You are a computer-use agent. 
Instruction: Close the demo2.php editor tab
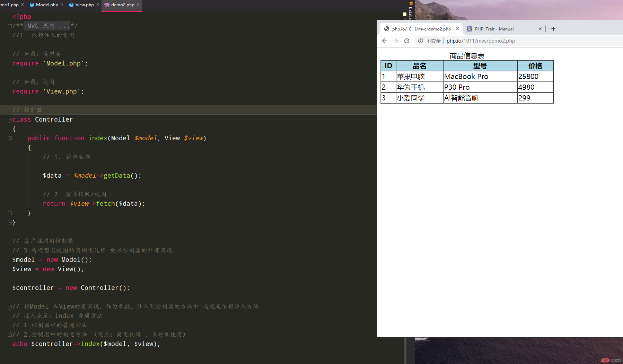point(138,5)
